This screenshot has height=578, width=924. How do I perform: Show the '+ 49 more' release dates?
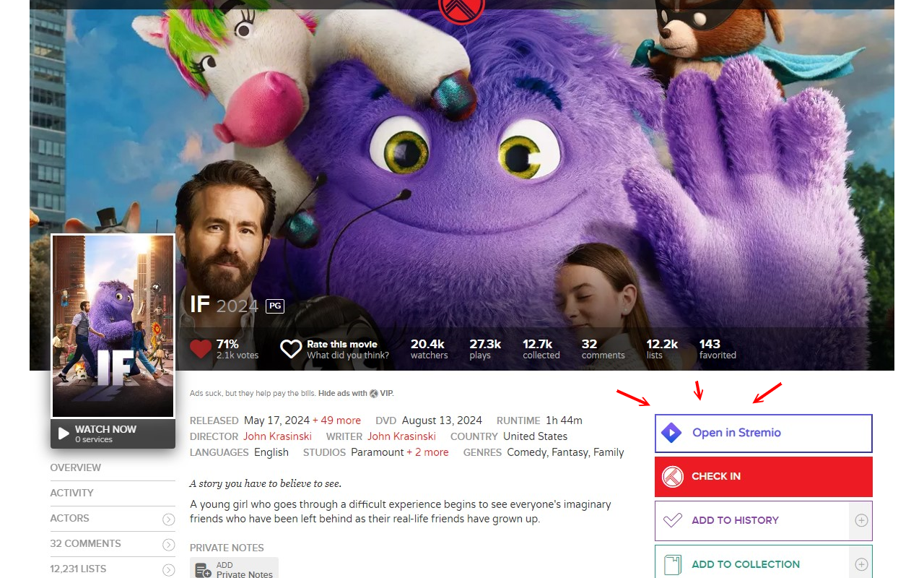336,420
